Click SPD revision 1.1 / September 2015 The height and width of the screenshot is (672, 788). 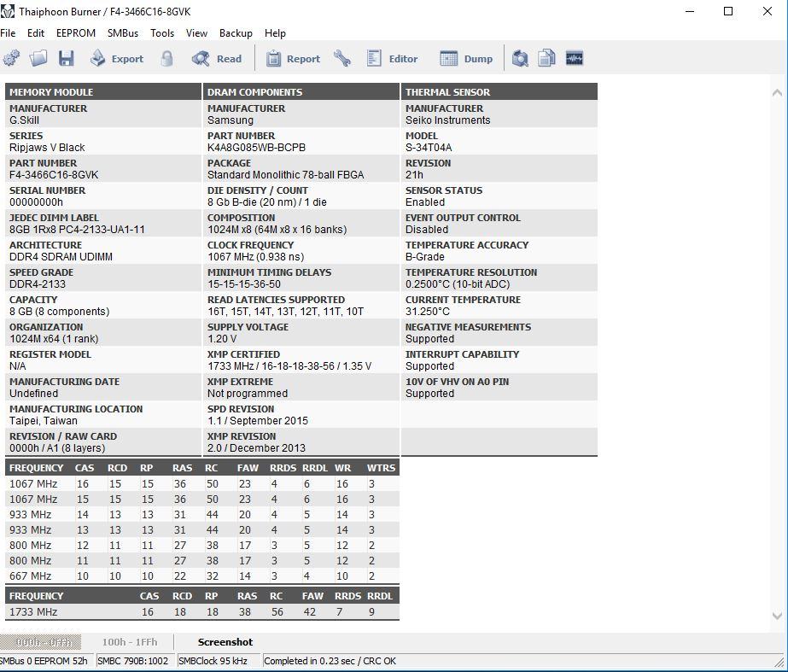(x=258, y=421)
